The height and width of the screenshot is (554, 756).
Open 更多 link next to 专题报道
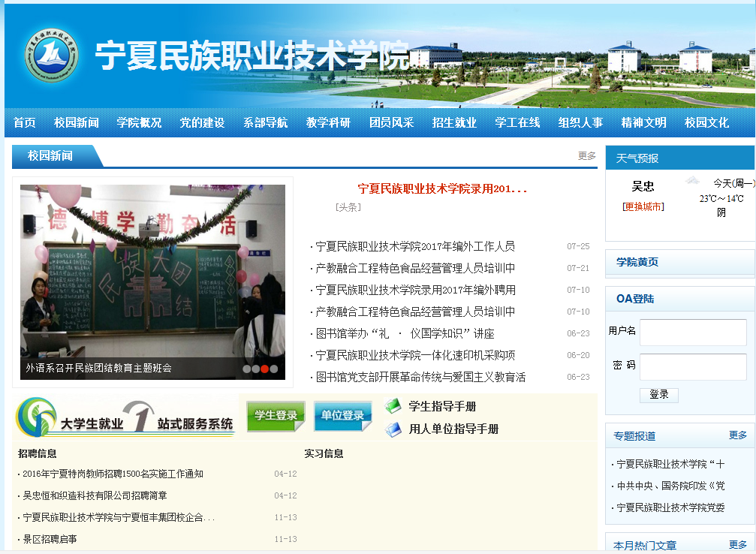coord(737,435)
